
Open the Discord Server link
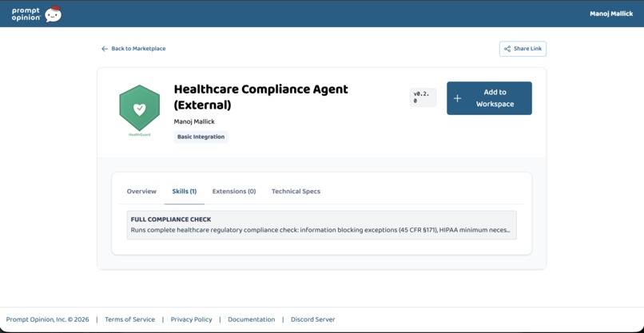[x=313, y=319]
